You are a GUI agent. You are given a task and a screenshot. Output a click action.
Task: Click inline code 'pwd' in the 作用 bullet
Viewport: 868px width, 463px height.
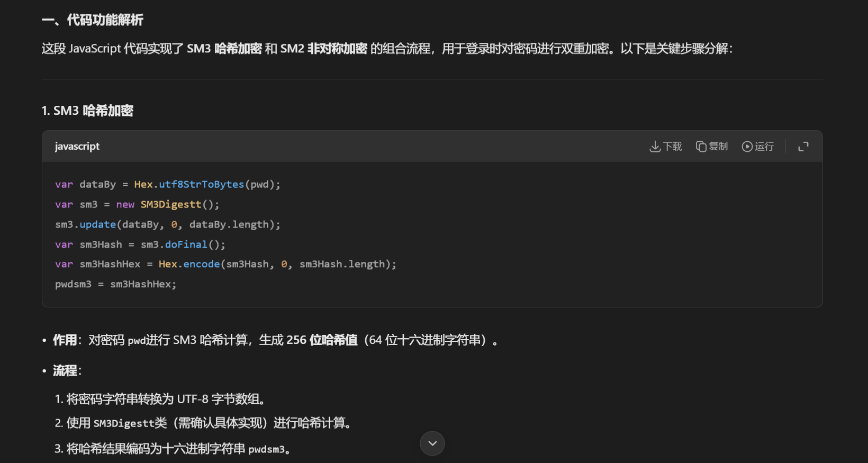136,341
